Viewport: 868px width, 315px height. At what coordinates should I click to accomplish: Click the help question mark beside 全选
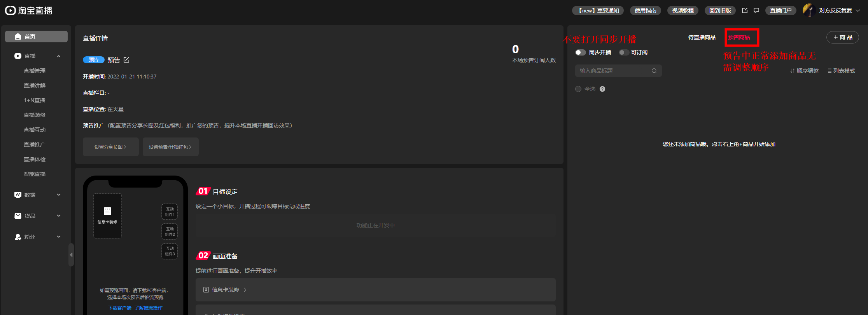click(x=602, y=89)
